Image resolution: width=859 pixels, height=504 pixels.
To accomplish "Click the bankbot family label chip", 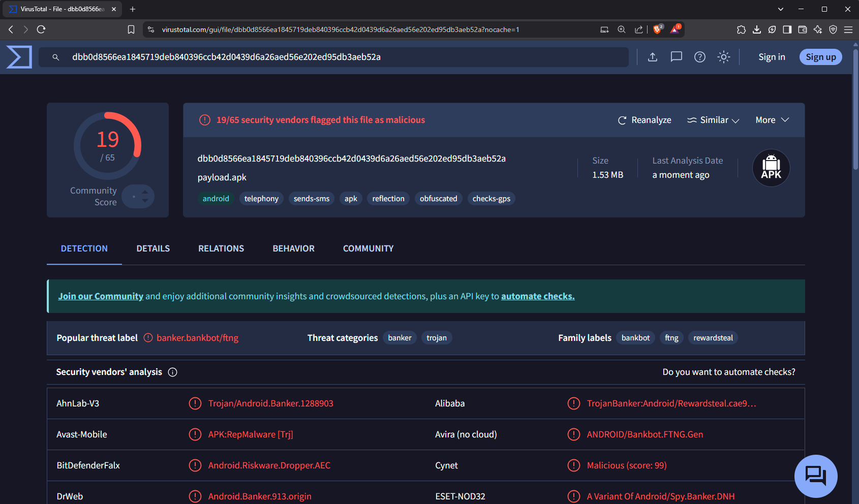I will click(636, 338).
